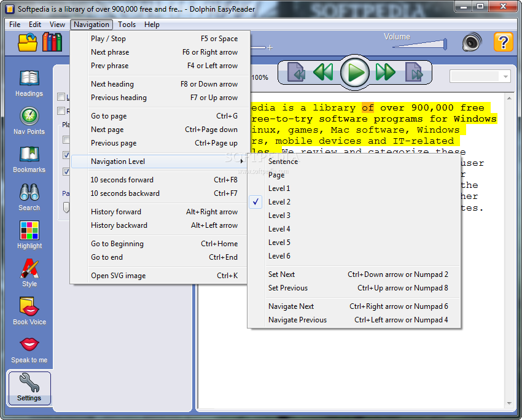Open the empty dropdown near playback controls
522x420 pixels.
coord(480,77)
